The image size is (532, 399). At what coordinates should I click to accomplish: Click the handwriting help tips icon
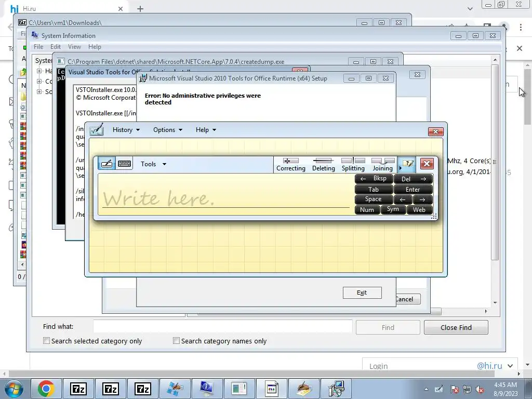tap(407, 164)
